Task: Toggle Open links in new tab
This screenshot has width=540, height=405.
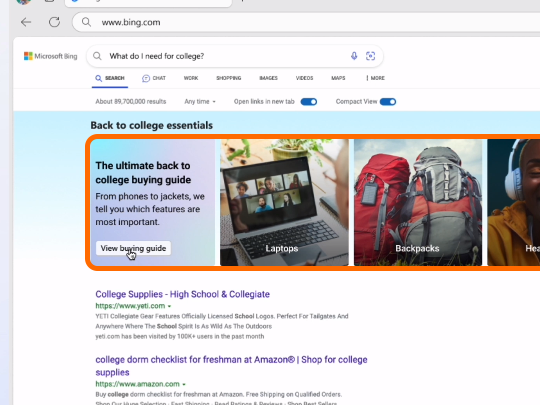Action: [309, 102]
